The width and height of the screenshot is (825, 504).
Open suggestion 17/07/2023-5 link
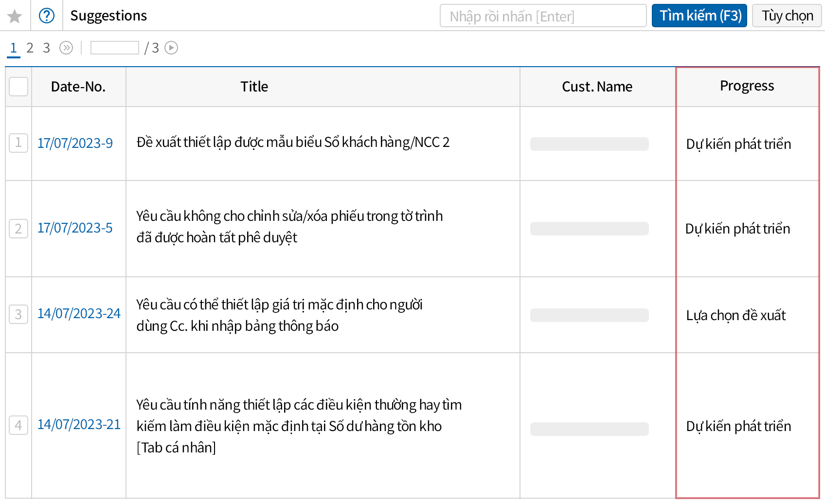[x=75, y=228]
